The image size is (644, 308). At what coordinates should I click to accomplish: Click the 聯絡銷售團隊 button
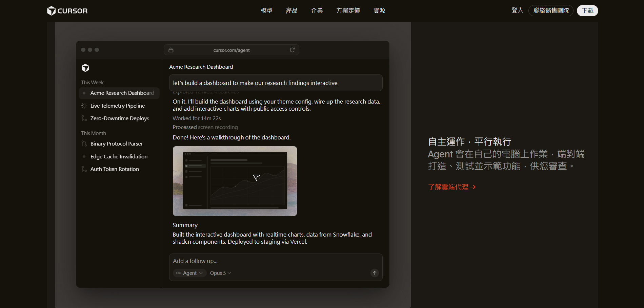[551, 10]
